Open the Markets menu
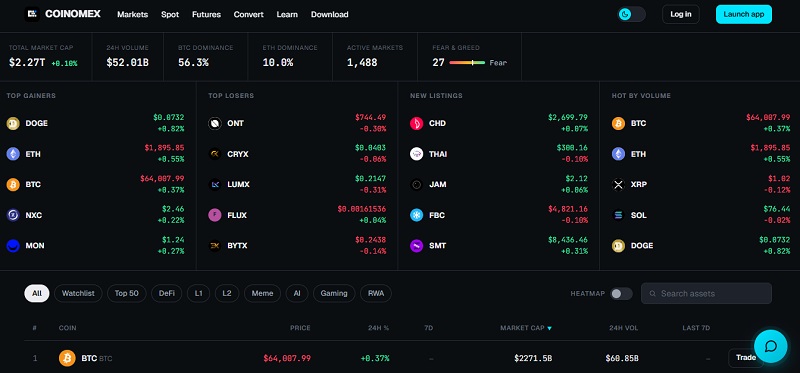This screenshot has height=373, width=800. 133,14
